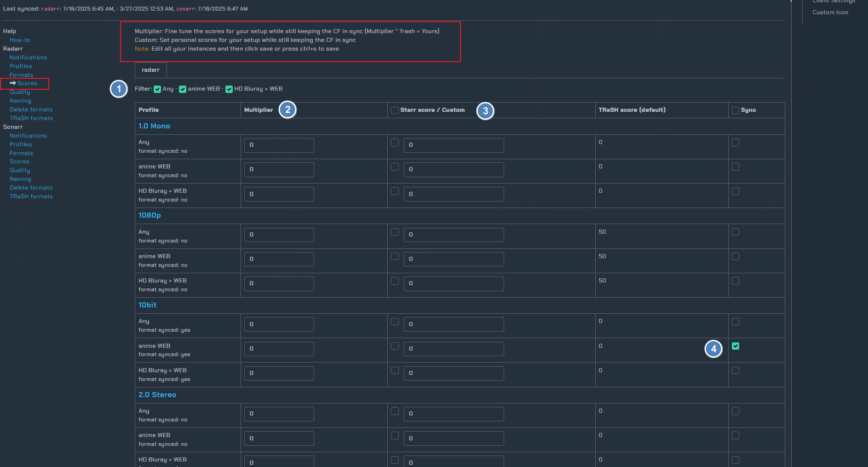This screenshot has width=868, height=467.
Task: Enable custom score checkbox for 1.0 Mono Any
Action: [x=395, y=143]
